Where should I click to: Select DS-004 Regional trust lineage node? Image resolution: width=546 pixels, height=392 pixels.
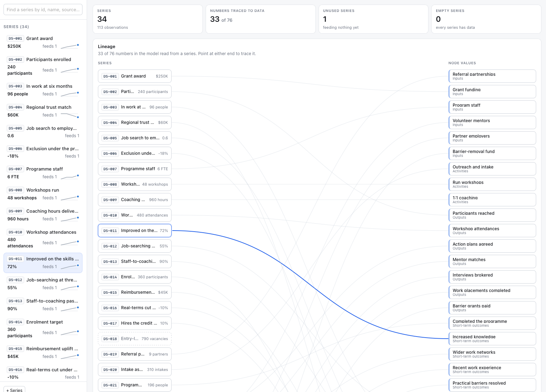(135, 122)
